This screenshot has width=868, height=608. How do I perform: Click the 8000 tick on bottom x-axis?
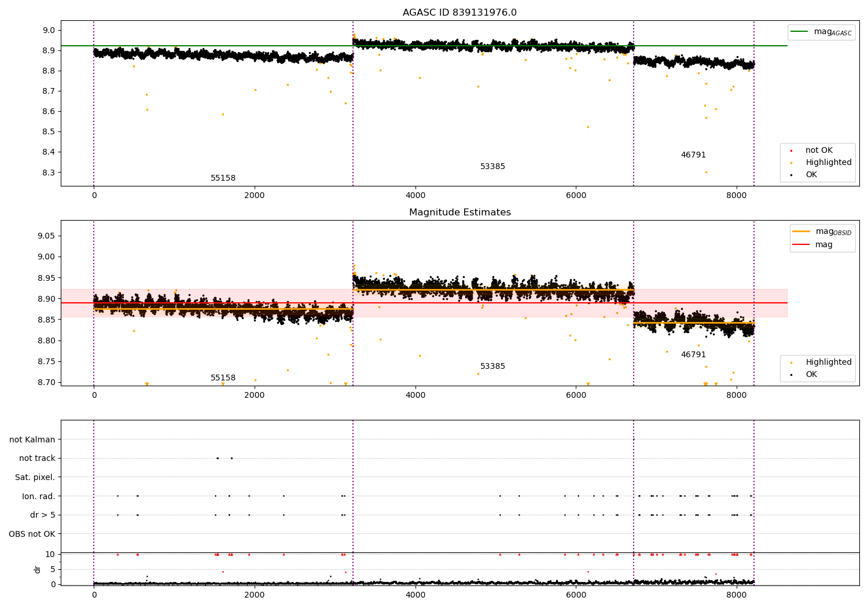(x=737, y=595)
